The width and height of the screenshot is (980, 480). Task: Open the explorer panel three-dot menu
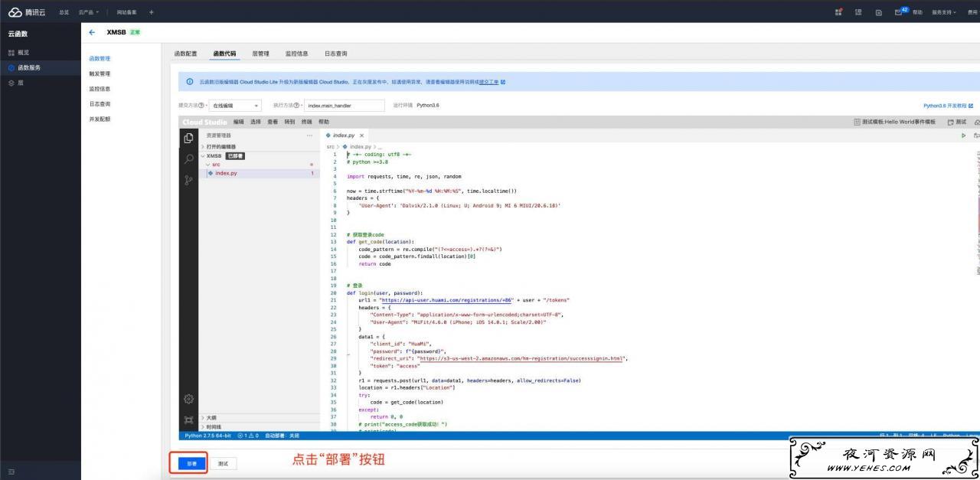(x=309, y=136)
